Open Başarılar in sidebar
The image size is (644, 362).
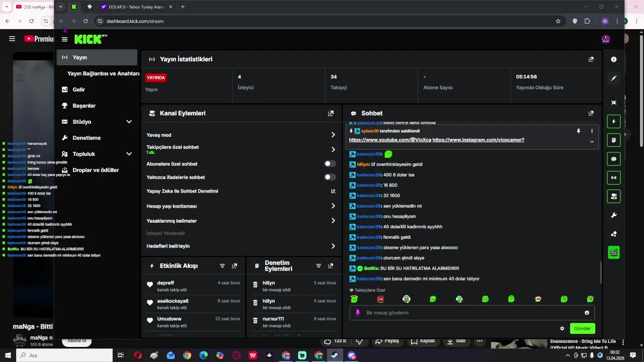84,106
